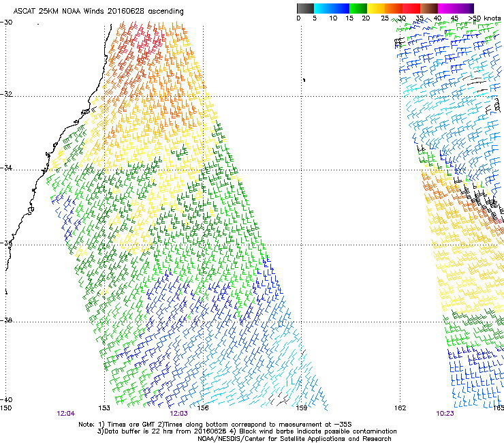The width and height of the screenshot is (504, 443).
Task: Click the magenta-purple 40-50 knots legend swatch
Action: coord(456,8)
